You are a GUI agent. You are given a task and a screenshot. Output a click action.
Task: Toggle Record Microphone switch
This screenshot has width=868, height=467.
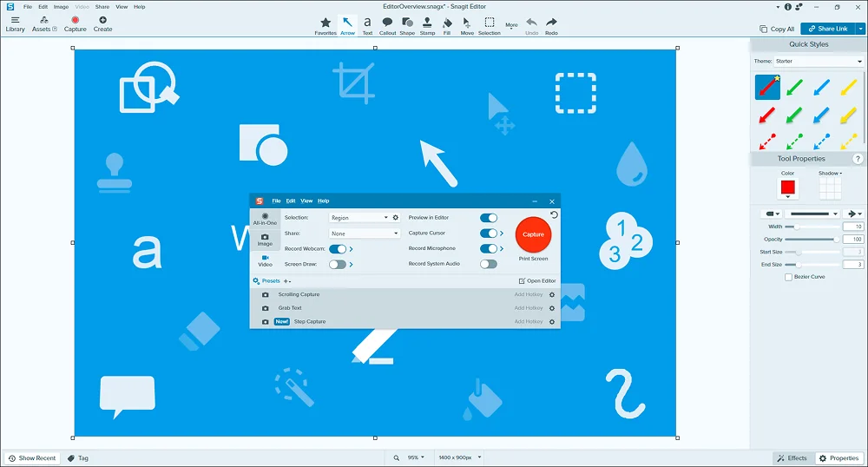click(488, 249)
